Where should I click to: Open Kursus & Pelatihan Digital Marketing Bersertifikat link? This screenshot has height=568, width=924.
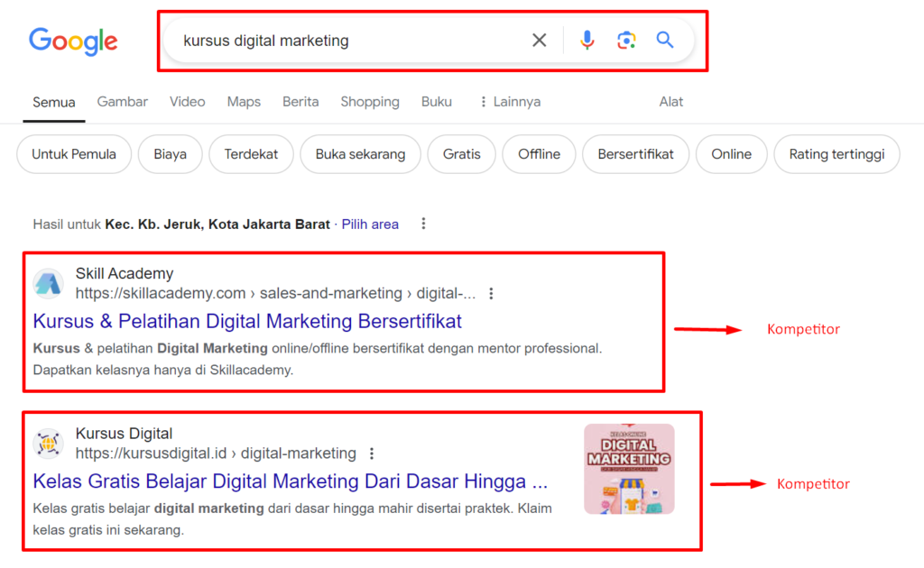click(x=247, y=321)
